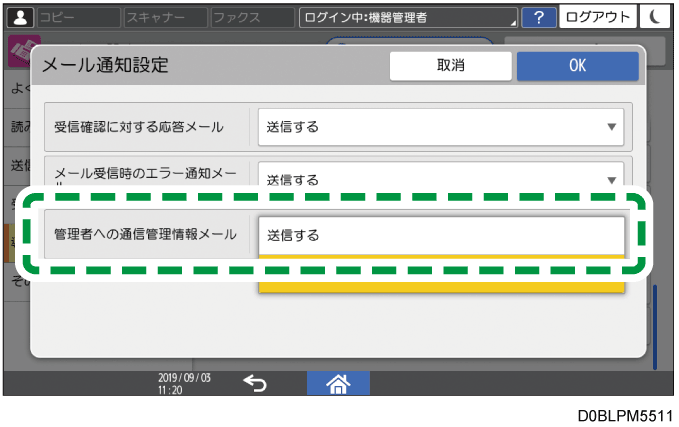This screenshot has height=427, width=679.
Task: Switch to コピー function
Action: point(79,17)
